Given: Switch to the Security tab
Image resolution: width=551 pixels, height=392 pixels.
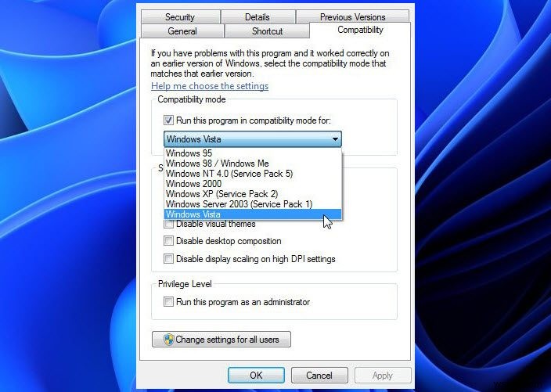Looking at the screenshot, I should point(180,17).
